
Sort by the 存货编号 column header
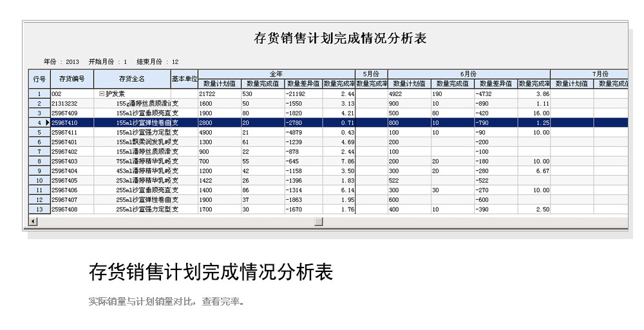[72, 79]
